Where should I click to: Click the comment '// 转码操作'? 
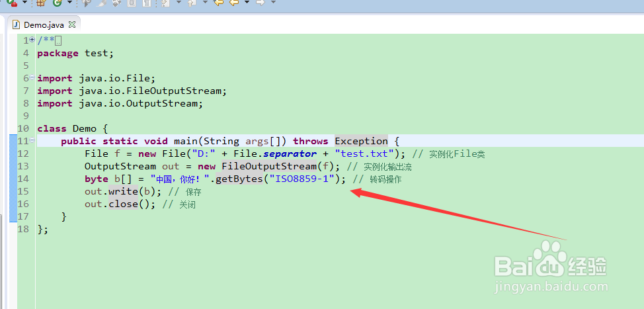tap(377, 179)
